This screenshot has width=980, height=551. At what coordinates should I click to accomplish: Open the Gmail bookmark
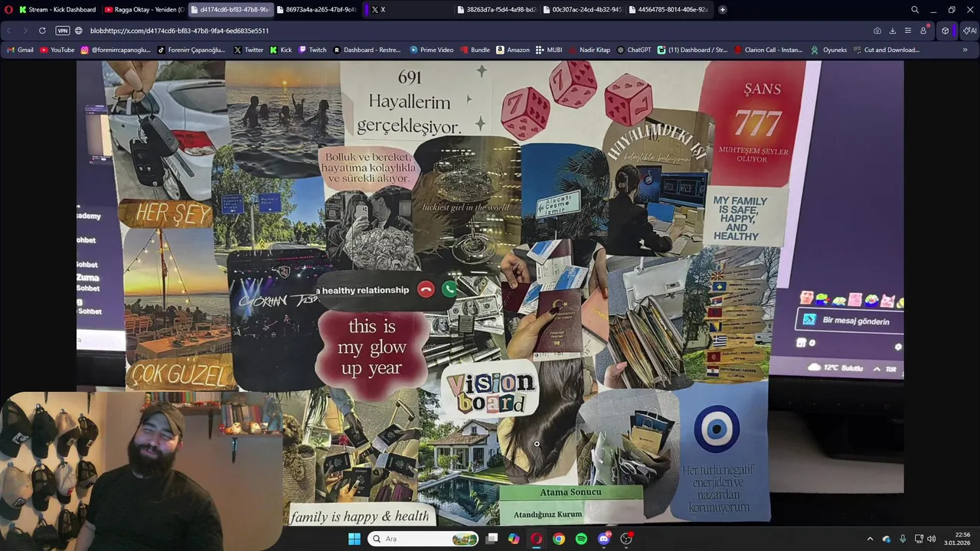(x=20, y=50)
